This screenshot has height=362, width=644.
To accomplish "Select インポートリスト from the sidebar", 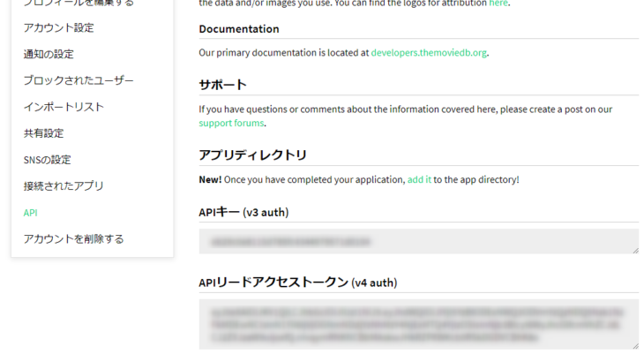I will coord(64,107).
